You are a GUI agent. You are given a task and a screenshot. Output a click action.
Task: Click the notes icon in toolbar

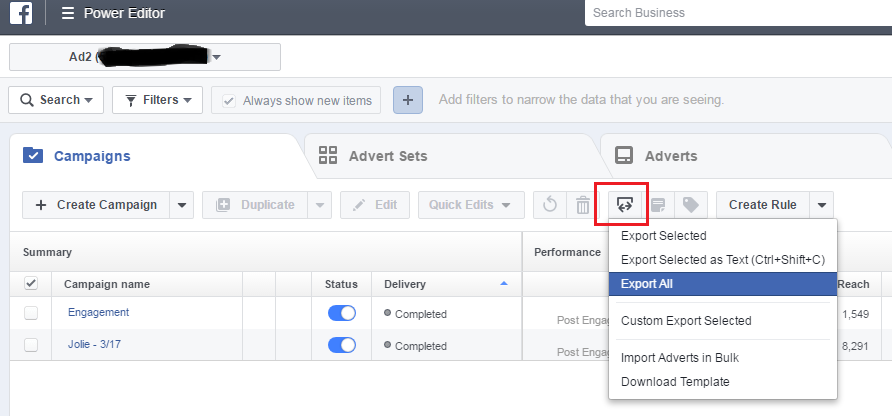[x=658, y=205]
